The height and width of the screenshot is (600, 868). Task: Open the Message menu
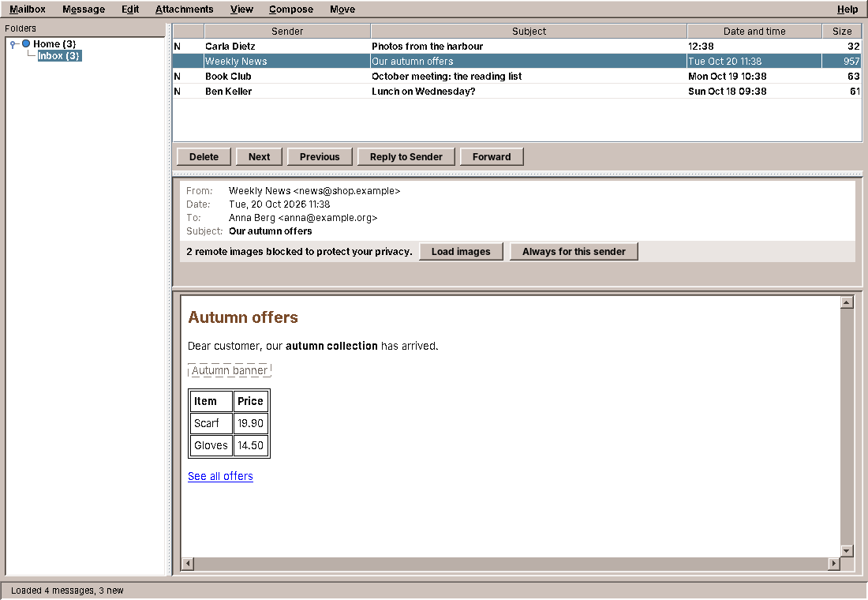[x=84, y=9]
